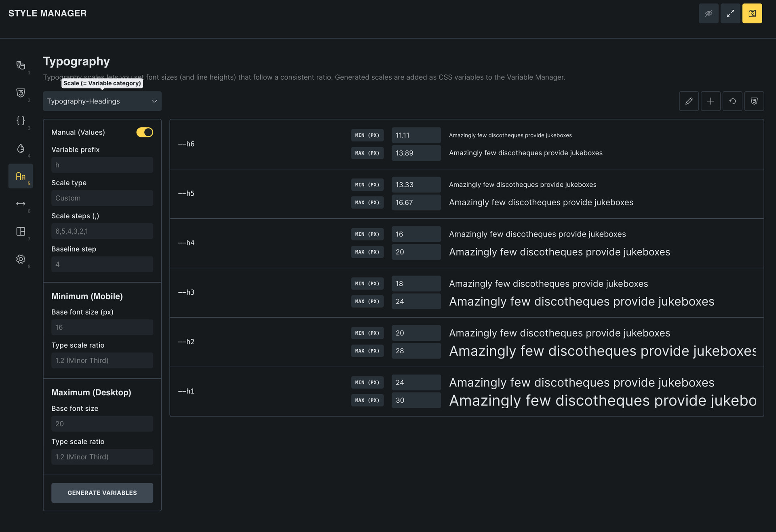Click the yellow save button icon
Viewport: 776px width, 532px height.
tap(752, 13)
